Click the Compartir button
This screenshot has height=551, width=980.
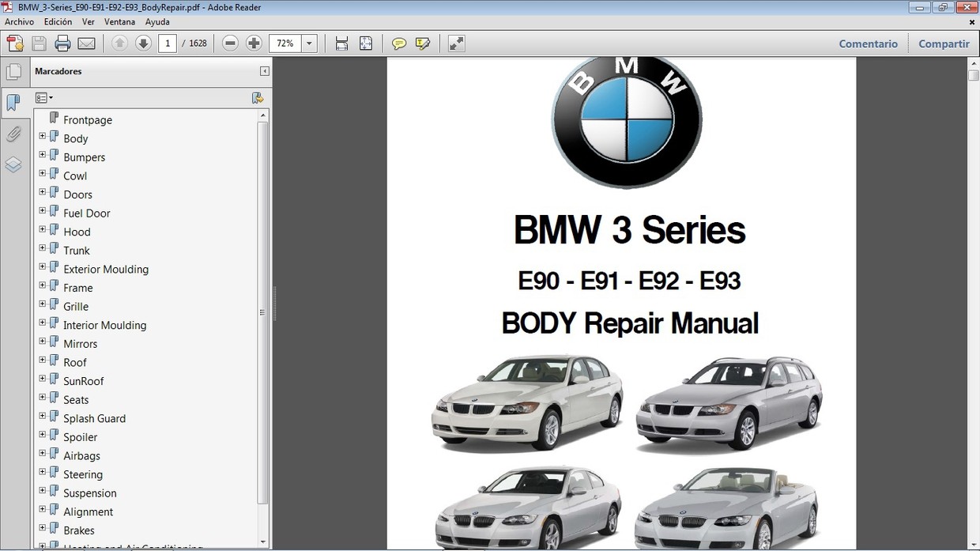click(x=943, y=43)
